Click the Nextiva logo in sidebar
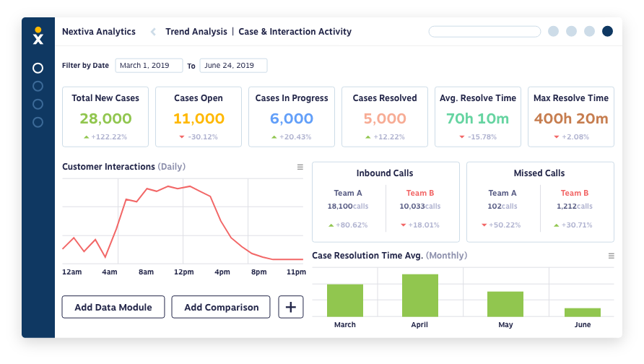 pyautogui.click(x=38, y=35)
